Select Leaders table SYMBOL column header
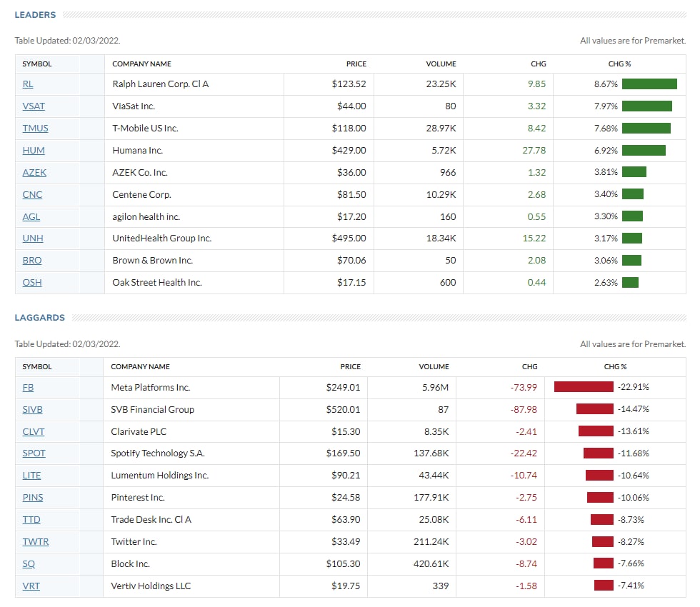This screenshot has width=700, height=607. 37,64
